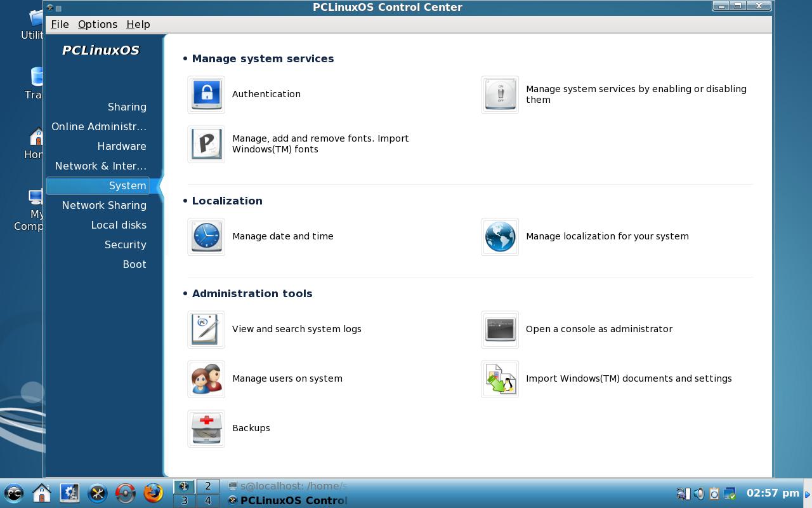Open the clipboard tray icon
The height and width of the screenshot is (508, 812).
coord(714,493)
